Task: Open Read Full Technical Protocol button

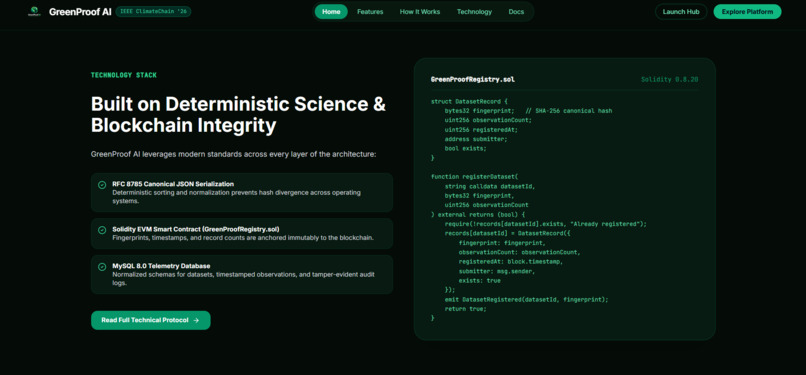Action: 151,320
